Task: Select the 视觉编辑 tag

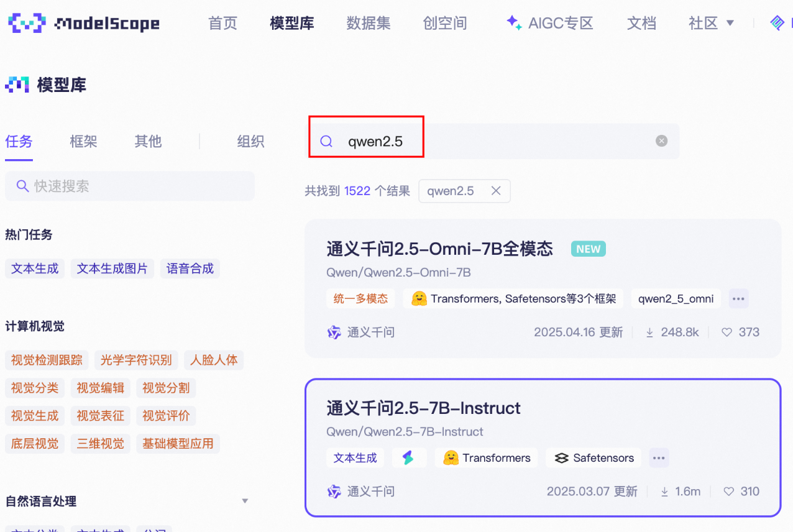Action: click(x=100, y=388)
